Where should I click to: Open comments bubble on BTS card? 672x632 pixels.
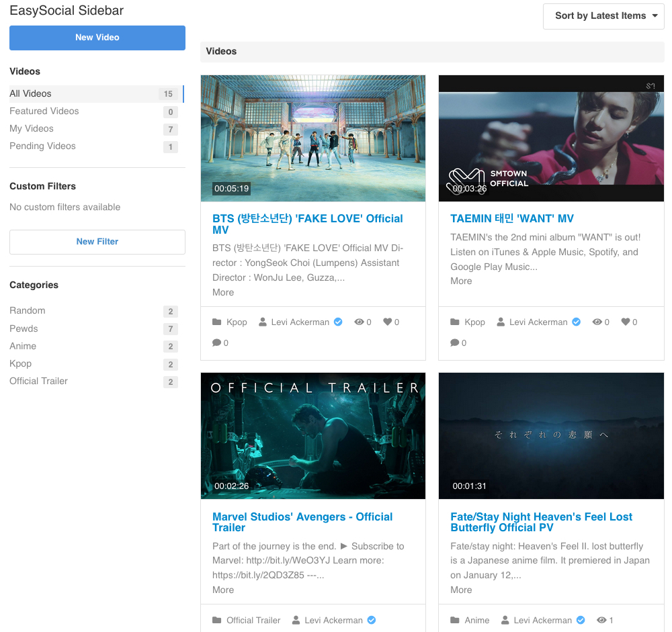tap(217, 343)
